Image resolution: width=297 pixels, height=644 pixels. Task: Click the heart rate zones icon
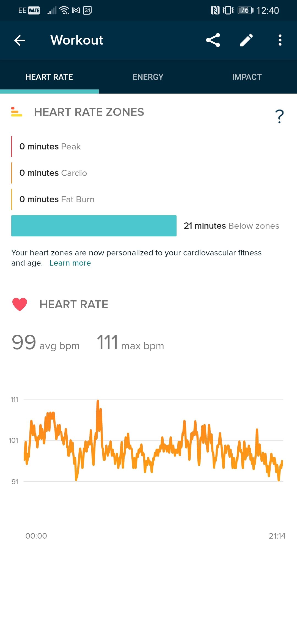point(16,112)
